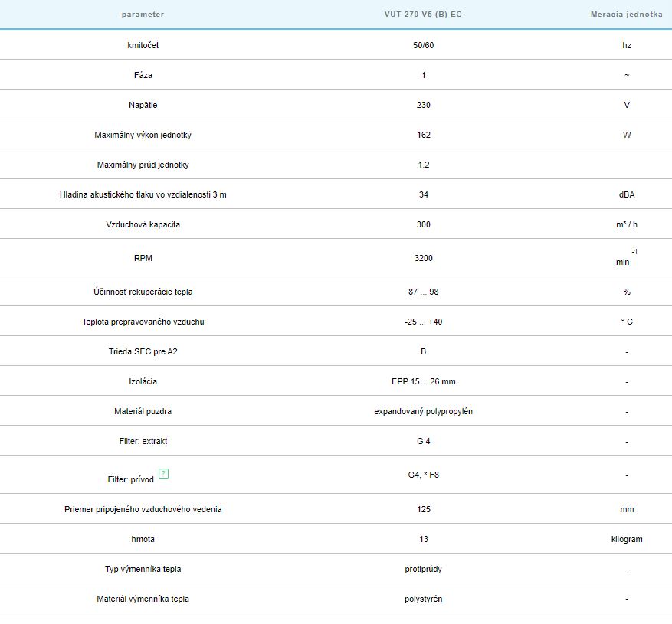
Task: Select the 'protiprúdy' heat exchanger type
Action: 423,569
